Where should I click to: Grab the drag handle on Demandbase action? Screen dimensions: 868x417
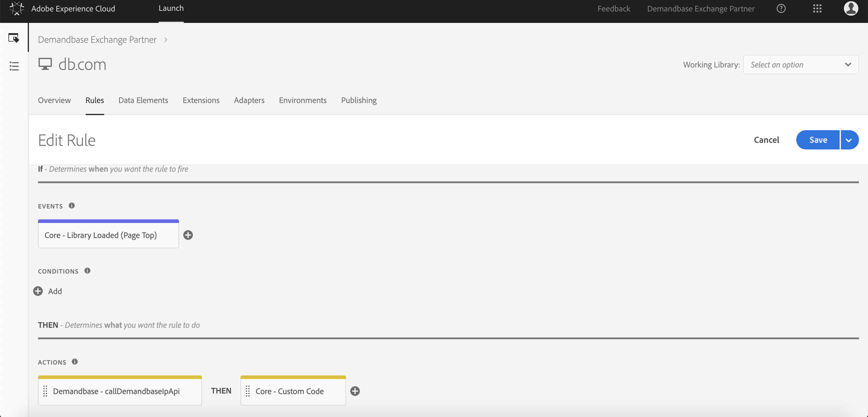(45, 391)
